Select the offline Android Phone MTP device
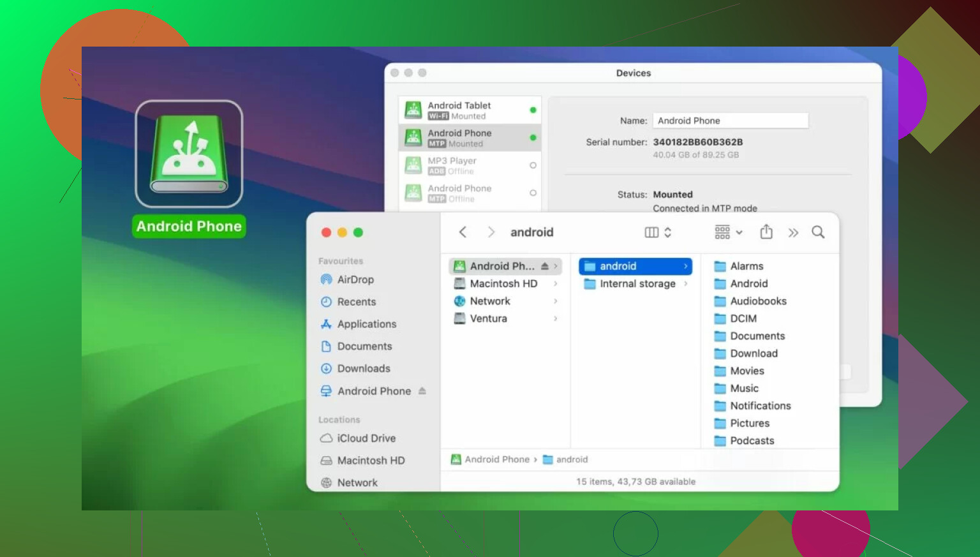980x557 pixels. click(470, 193)
